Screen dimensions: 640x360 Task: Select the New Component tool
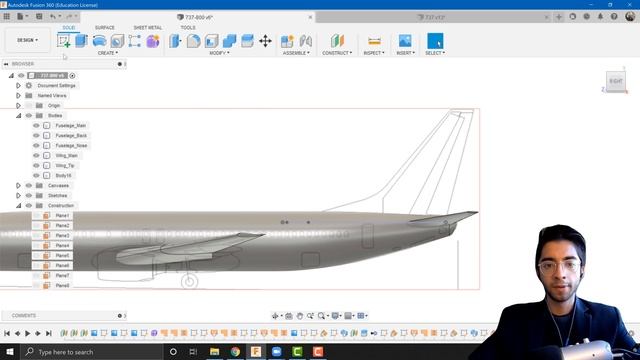click(x=287, y=41)
